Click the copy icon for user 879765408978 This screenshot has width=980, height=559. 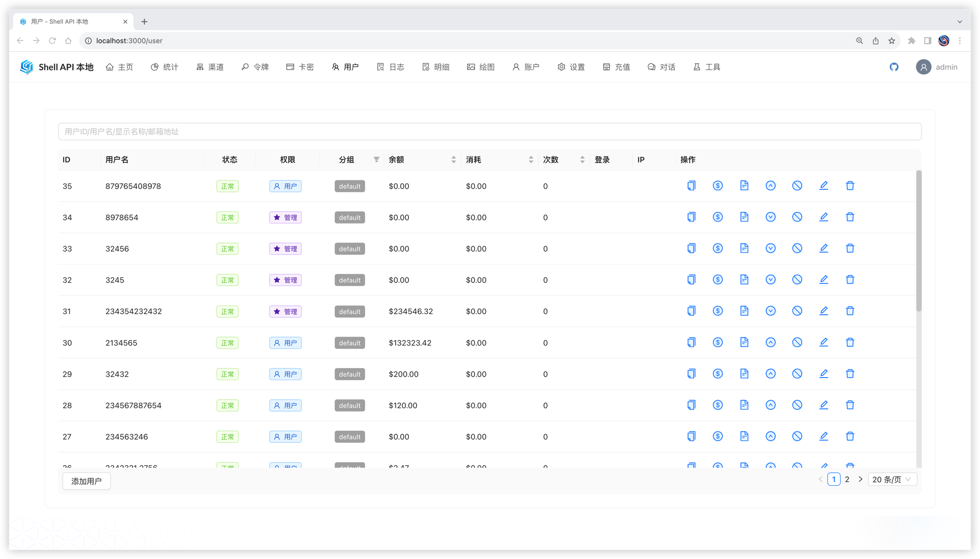691,186
